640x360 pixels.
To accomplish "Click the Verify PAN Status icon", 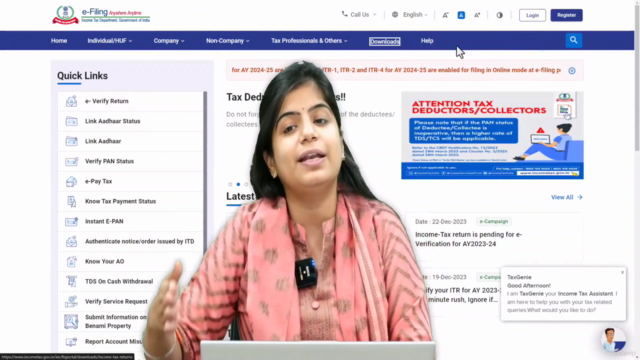I will 71,161.
